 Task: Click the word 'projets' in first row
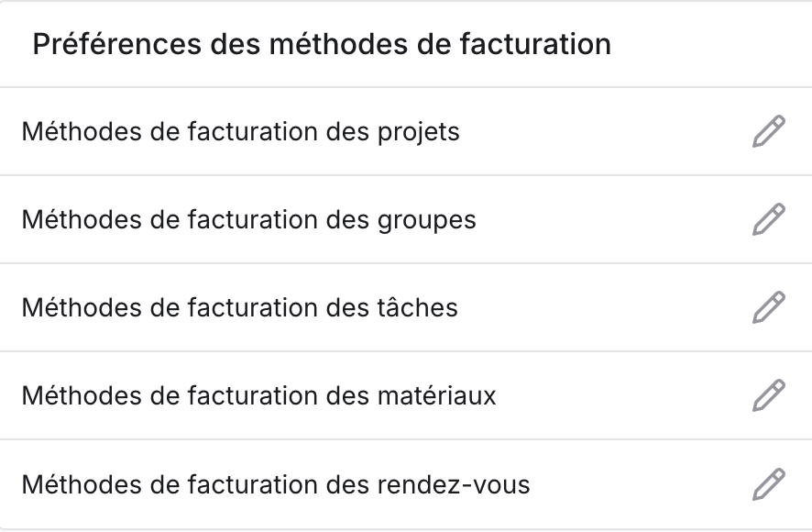point(419,133)
